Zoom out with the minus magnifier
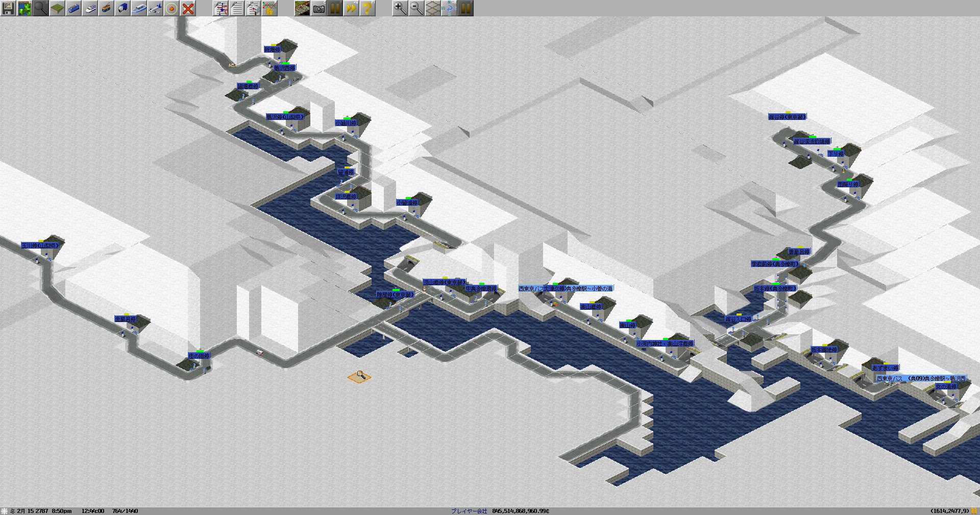980x515 pixels. coord(416,8)
